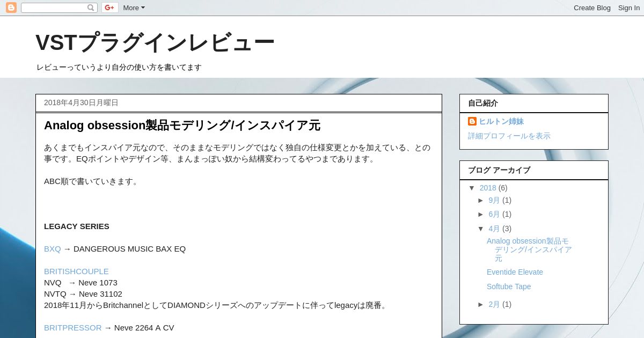644x338 pixels.
Task: Open the VSTプラグインレビュー blog title
Action: tap(155, 43)
